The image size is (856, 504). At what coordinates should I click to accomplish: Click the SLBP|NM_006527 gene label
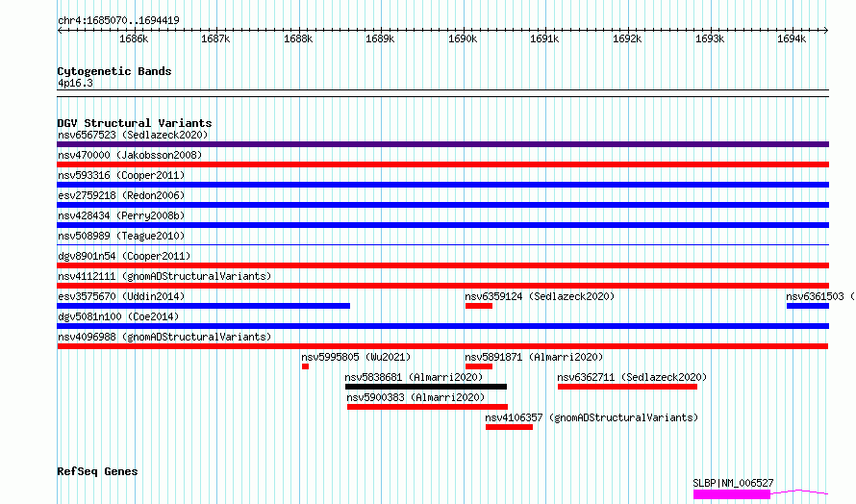pos(733,483)
